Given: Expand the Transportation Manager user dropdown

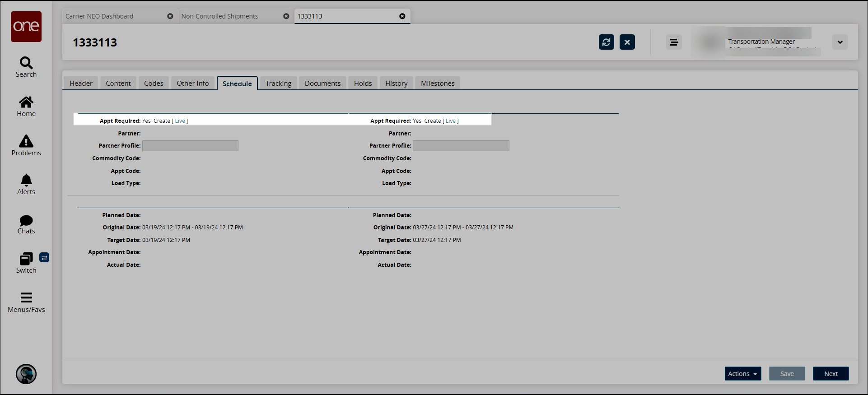Looking at the screenshot, I should (840, 42).
